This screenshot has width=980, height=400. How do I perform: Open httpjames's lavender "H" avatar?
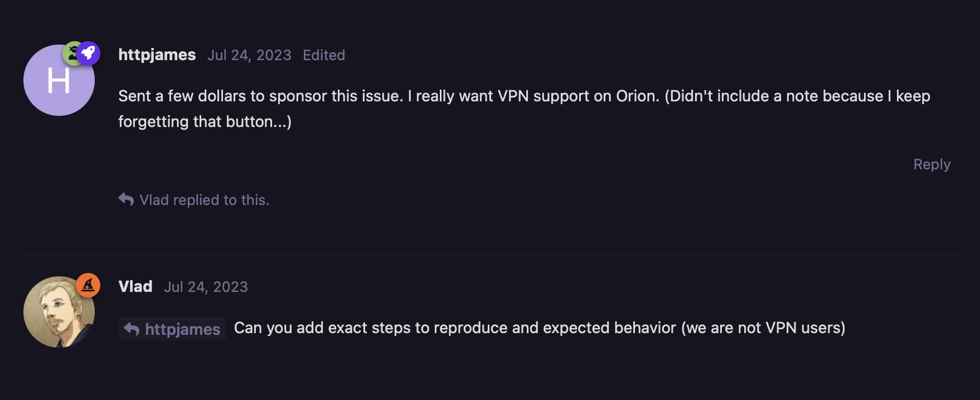click(58, 81)
